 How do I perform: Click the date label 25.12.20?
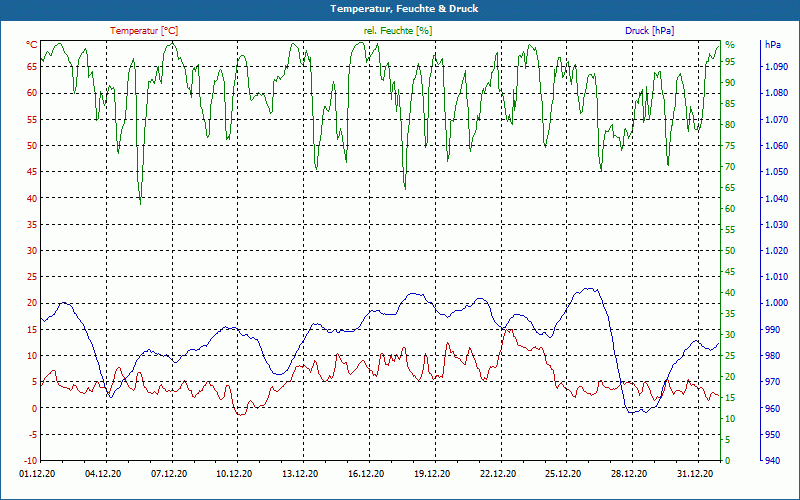(564, 474)
